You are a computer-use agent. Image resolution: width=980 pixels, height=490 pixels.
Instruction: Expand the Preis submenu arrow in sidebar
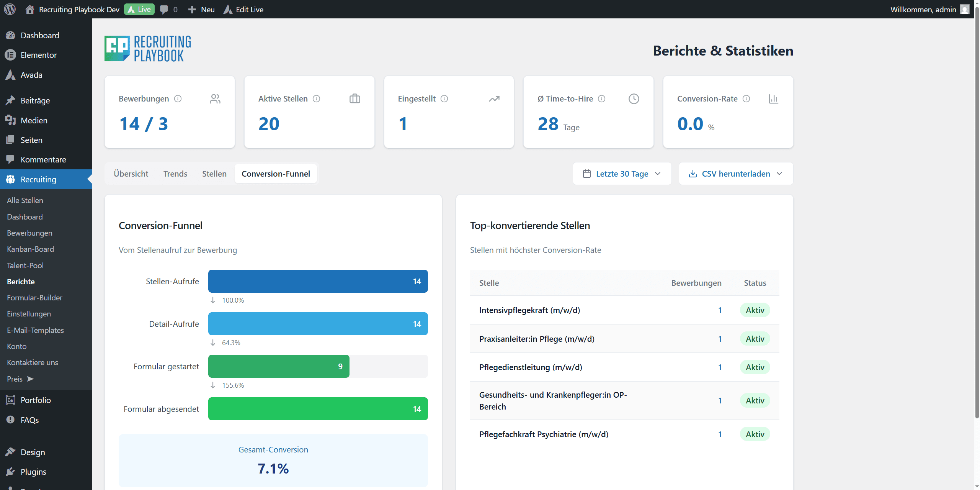tap(31, 379)
